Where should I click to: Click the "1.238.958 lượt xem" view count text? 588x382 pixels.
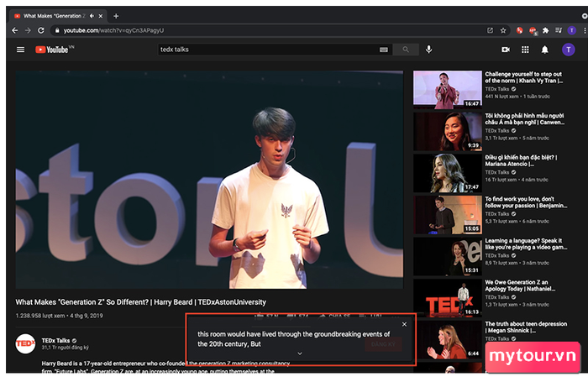(x=40, y=316)
